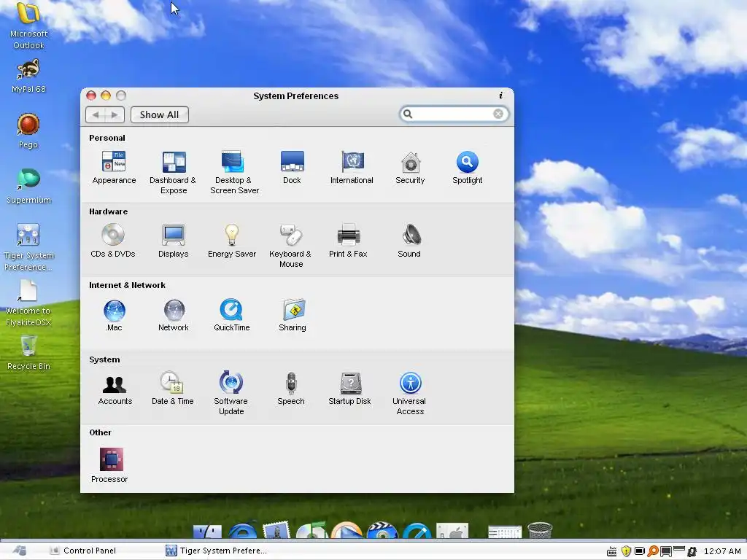The width and height of the screenshot is (747, 560).
Task: Switch to Control Panel taskbar item
Action: click(83, 551)
